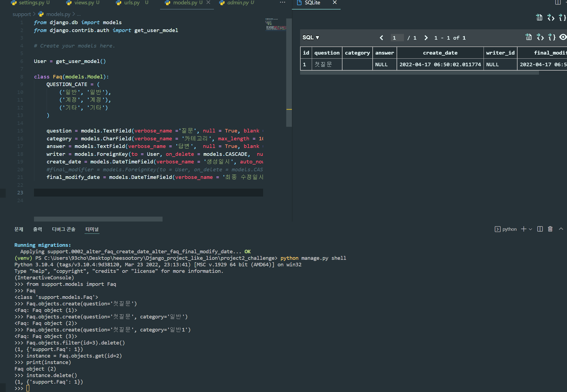The height and width of the screenshot is (392, 567).
Task: Click 'support' breadcrumb folder
Action: (22, 14)
